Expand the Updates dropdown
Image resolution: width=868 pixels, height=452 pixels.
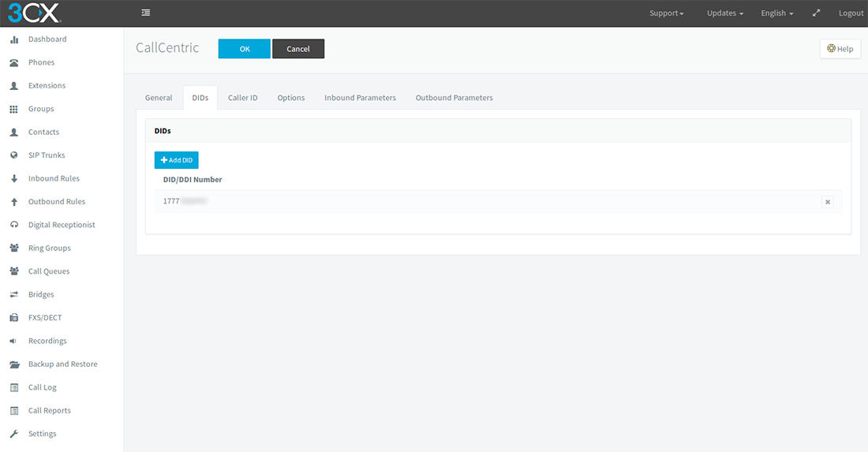(724, 13)
